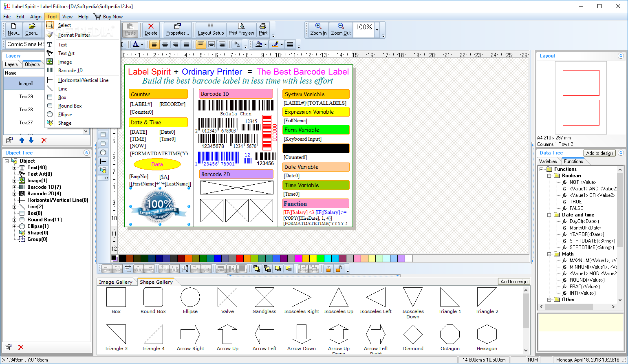Viewport: 628px width, 364px height.
Task: Center-align text in the format toolbar
Action: pos(165,44)
